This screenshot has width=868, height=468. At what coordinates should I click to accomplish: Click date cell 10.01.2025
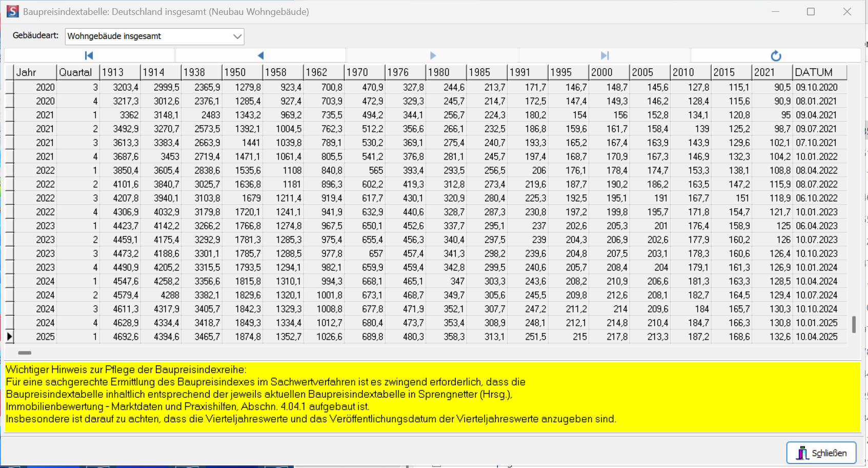pos(817,323)
